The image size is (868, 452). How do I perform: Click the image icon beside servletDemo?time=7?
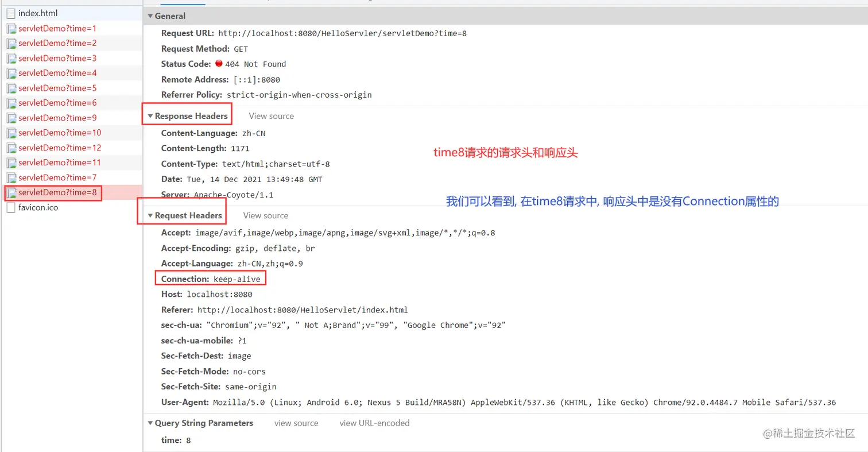click(11, 177)
